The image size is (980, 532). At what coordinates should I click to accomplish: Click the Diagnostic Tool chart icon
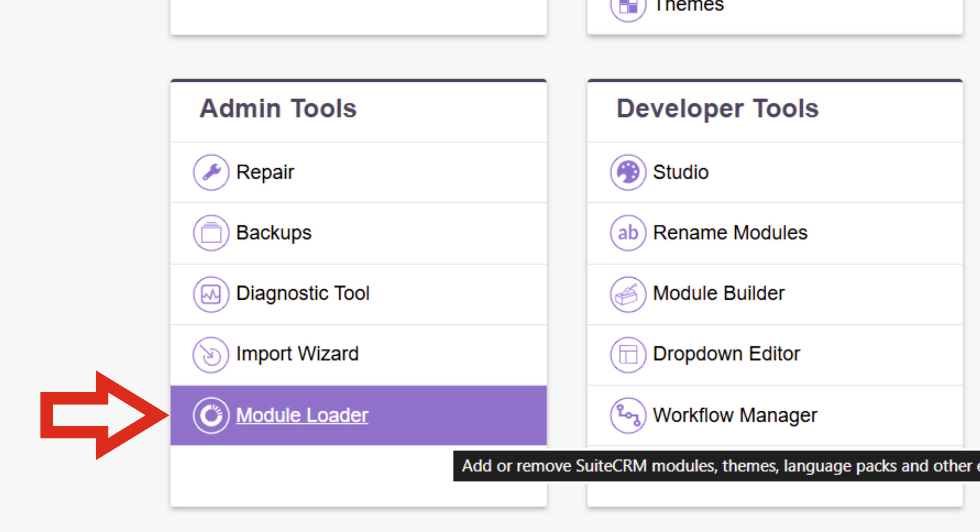[x=211, y=294]
